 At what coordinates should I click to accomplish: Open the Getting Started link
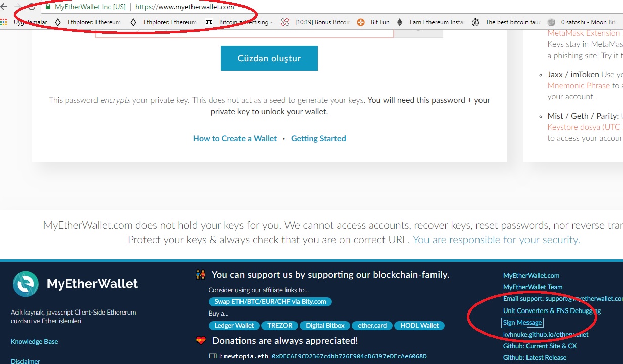tap(318, 138)
